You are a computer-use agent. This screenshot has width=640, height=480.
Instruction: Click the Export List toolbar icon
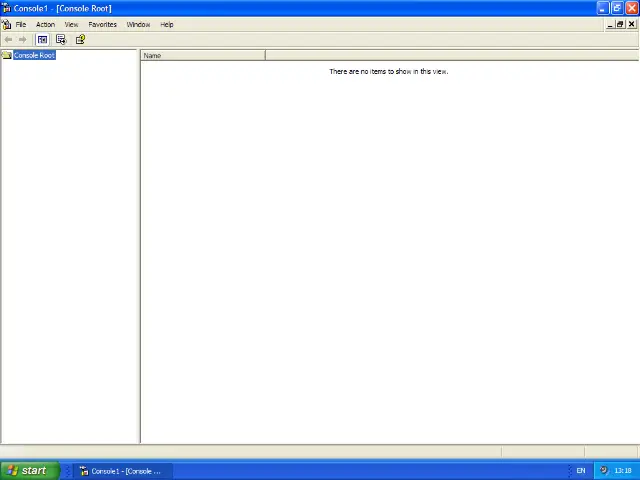point(61,40)
